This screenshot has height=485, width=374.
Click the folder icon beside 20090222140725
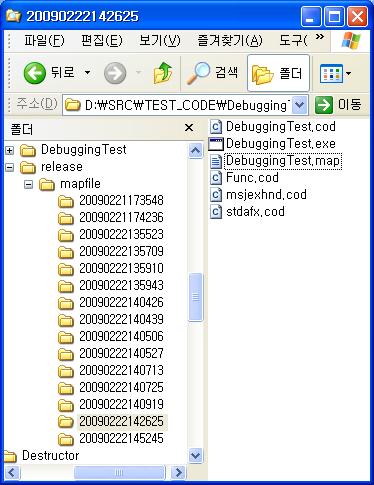pos(66,388)
